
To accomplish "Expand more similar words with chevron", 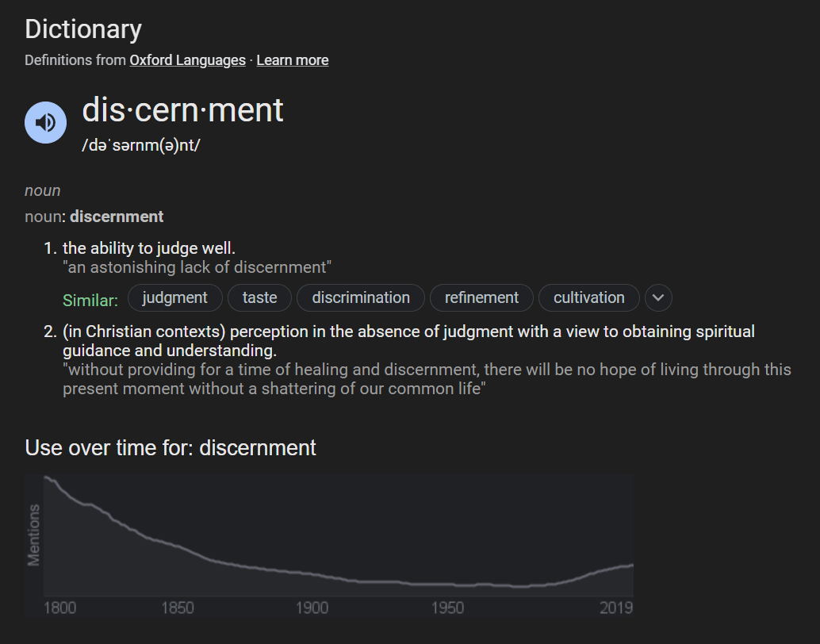I will click(x=658, y=298).
